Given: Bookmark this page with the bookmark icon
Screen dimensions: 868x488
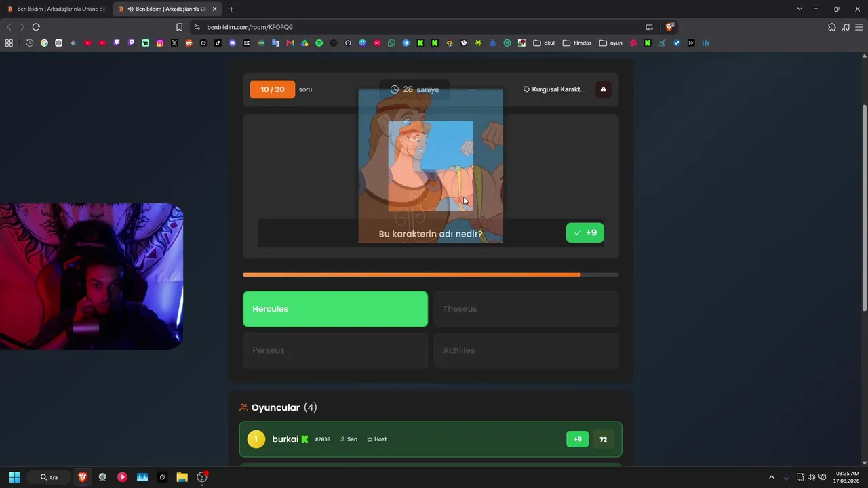Looking at the screenshot, I should tap(179, 27).
